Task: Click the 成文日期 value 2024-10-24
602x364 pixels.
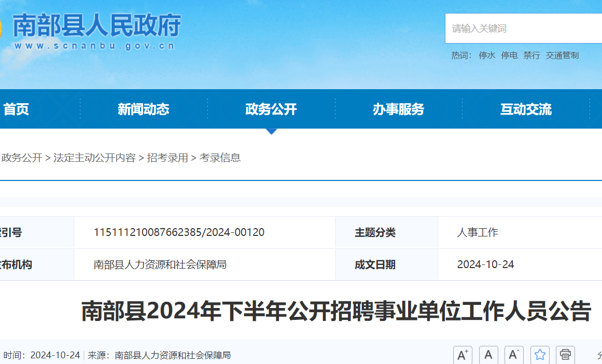Action: pos(485,264)
